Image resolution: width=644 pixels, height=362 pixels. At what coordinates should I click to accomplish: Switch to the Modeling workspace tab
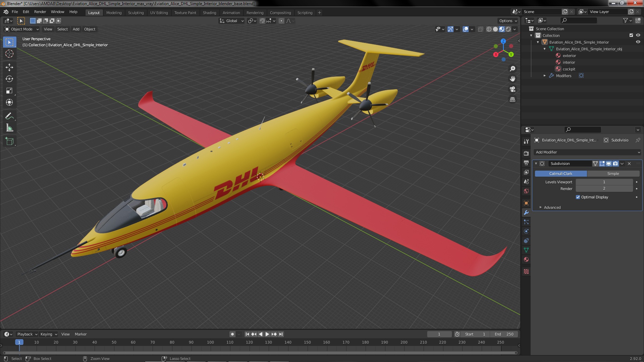click(114, 13)
